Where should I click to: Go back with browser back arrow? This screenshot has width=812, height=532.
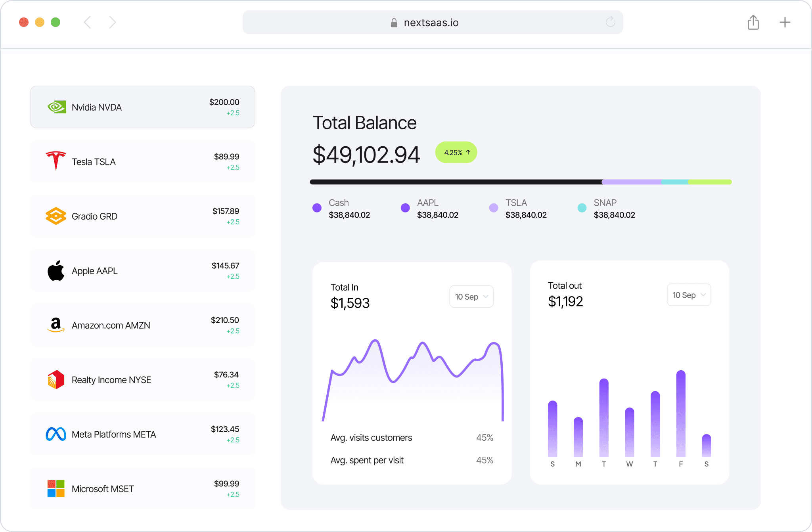coord(88,22)
